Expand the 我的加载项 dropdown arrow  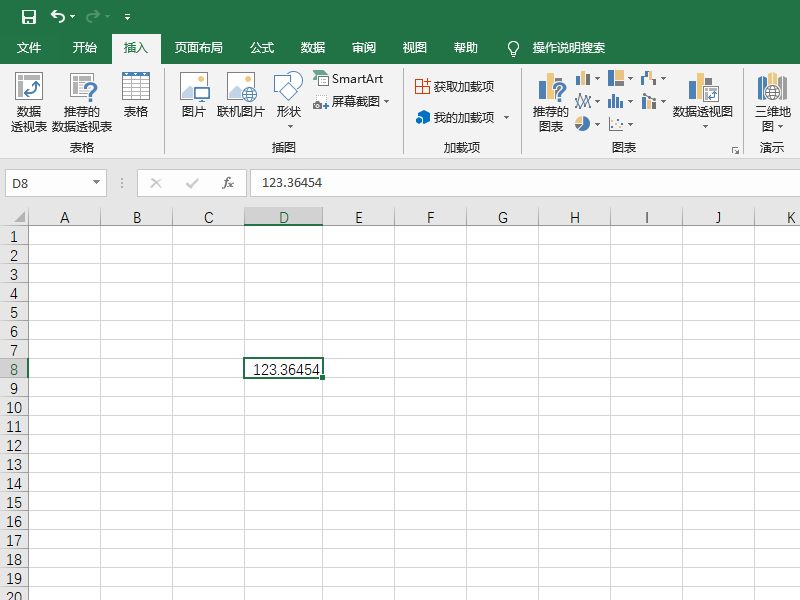[x=506, y=118]
